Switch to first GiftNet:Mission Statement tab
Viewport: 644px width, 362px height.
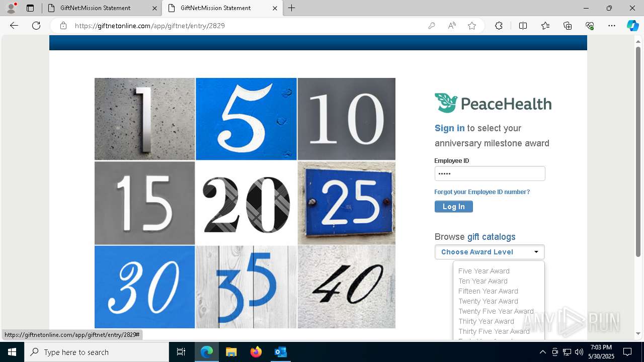(95, 8)
